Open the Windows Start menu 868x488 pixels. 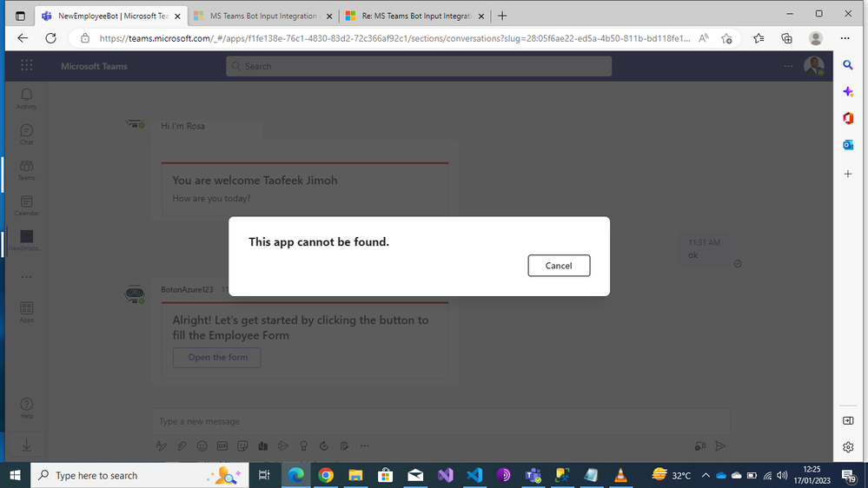tap(15, 475)
